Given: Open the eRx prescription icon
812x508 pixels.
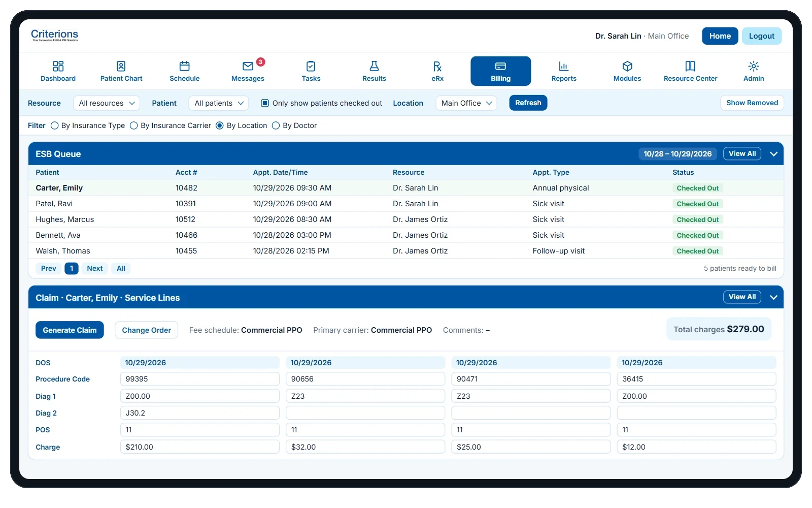Looking at the screenshot, I should coord(437,66).
